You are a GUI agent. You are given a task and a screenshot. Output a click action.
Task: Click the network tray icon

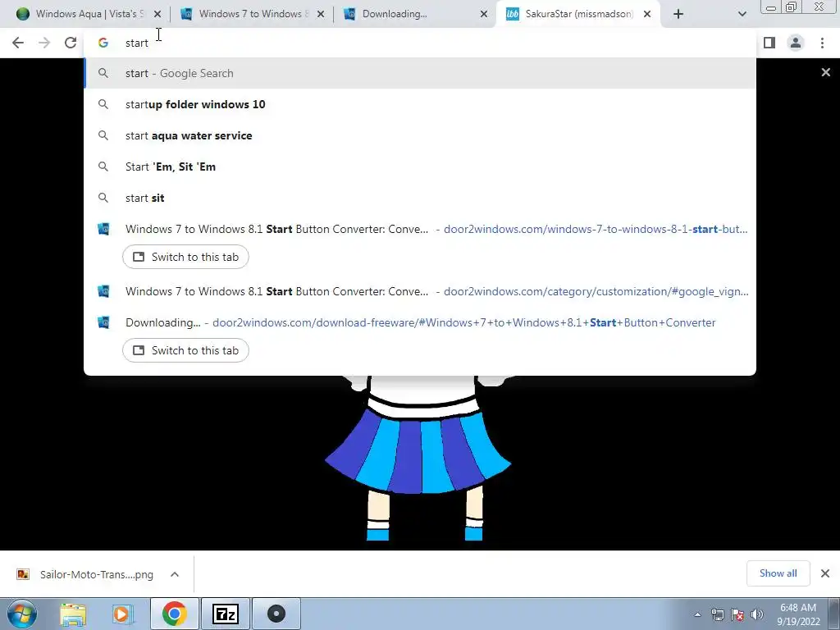(x=717, y=614)
